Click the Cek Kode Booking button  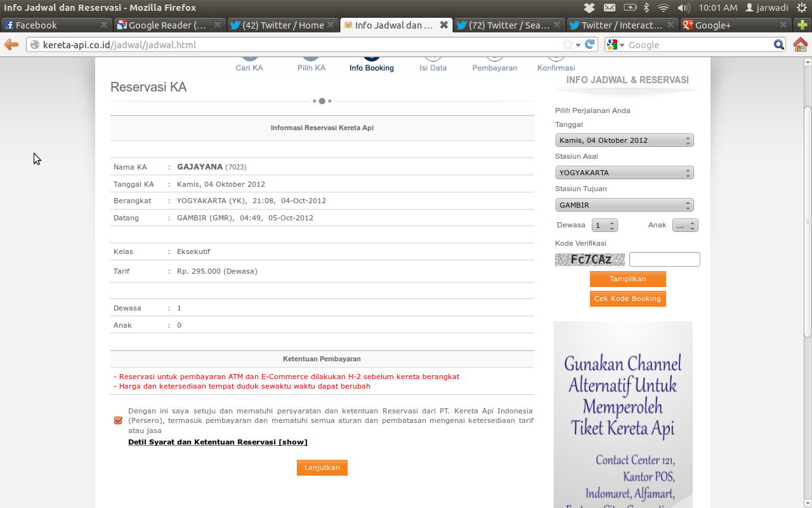point(627,298)
